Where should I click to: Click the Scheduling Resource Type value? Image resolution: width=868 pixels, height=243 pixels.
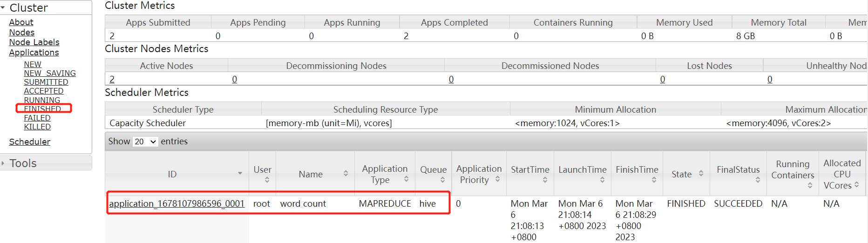(x=329, y=123)
